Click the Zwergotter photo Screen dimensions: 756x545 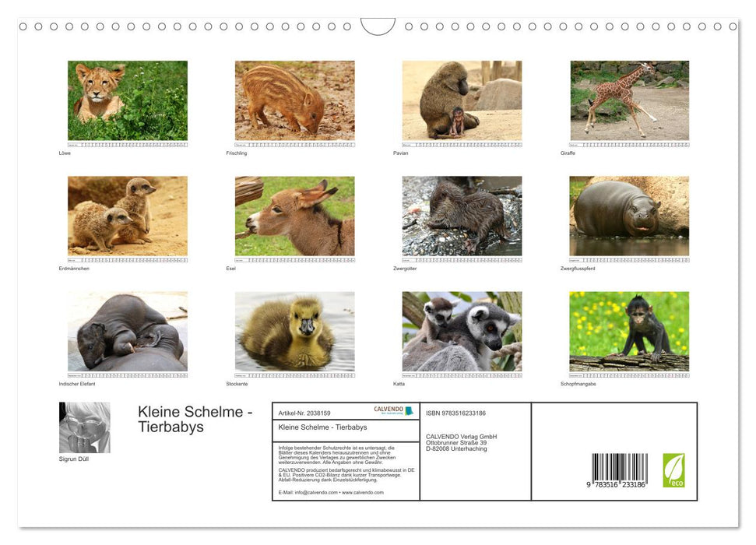coord(462,215)
